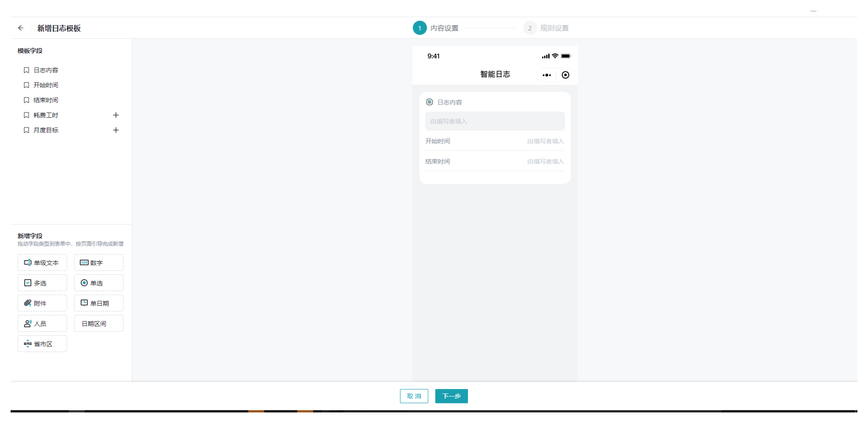868x423 pixels.
Task: Pick the 单日期 date field type
Action: pyautogui.click(x=98, y=303)
